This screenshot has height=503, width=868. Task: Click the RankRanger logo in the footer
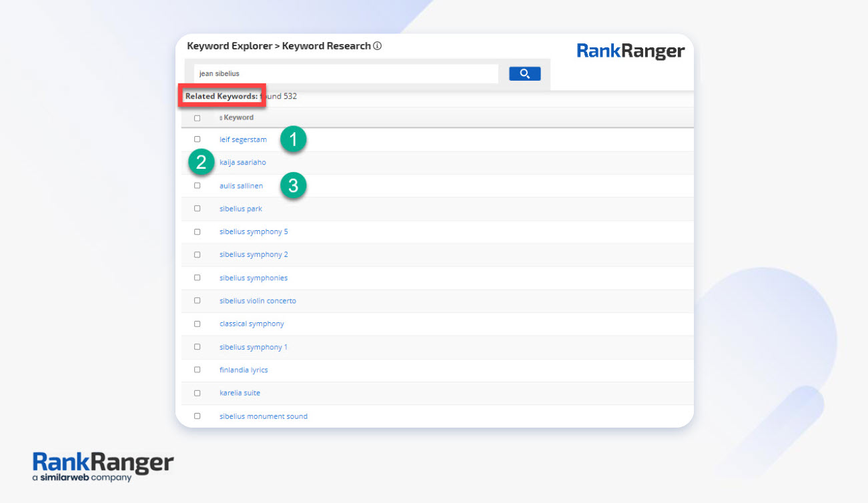click(103, 459)
